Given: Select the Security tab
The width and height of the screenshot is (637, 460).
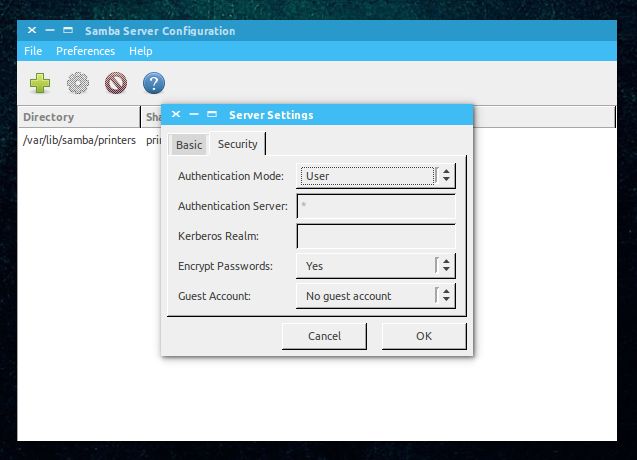Looking at the screenshot, I should 237,144.
